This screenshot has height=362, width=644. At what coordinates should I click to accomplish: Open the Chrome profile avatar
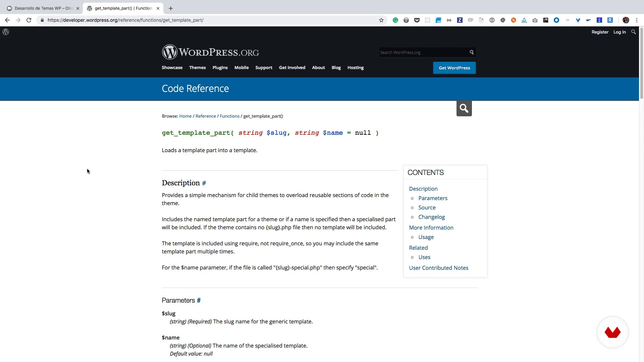point(626,20)
